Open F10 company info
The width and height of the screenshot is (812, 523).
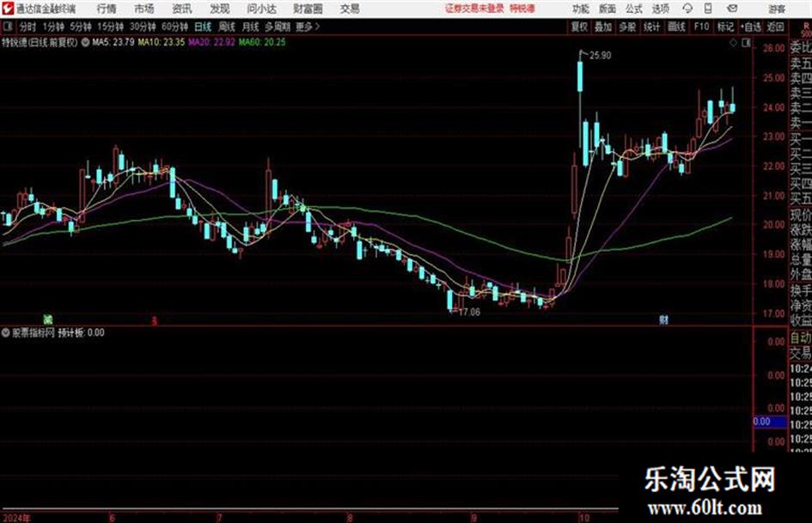pyautogui.click(x=701, y=27)
